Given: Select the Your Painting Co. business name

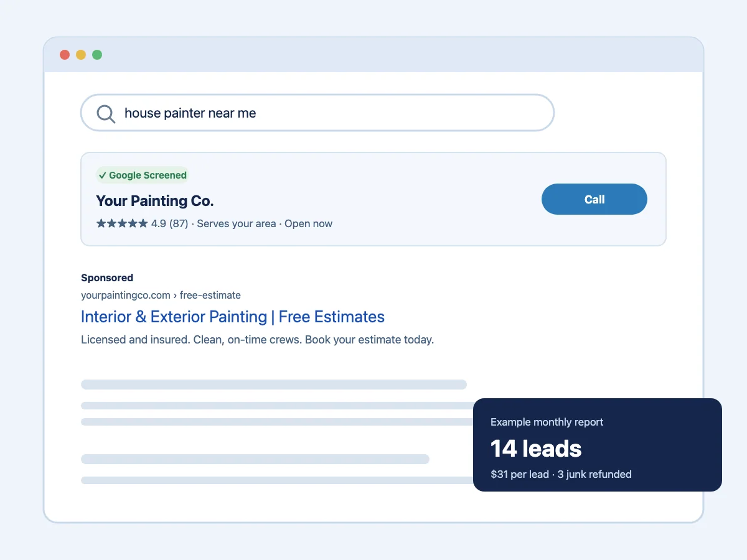Looking at the screenshot, I should (x=155, y=201).
